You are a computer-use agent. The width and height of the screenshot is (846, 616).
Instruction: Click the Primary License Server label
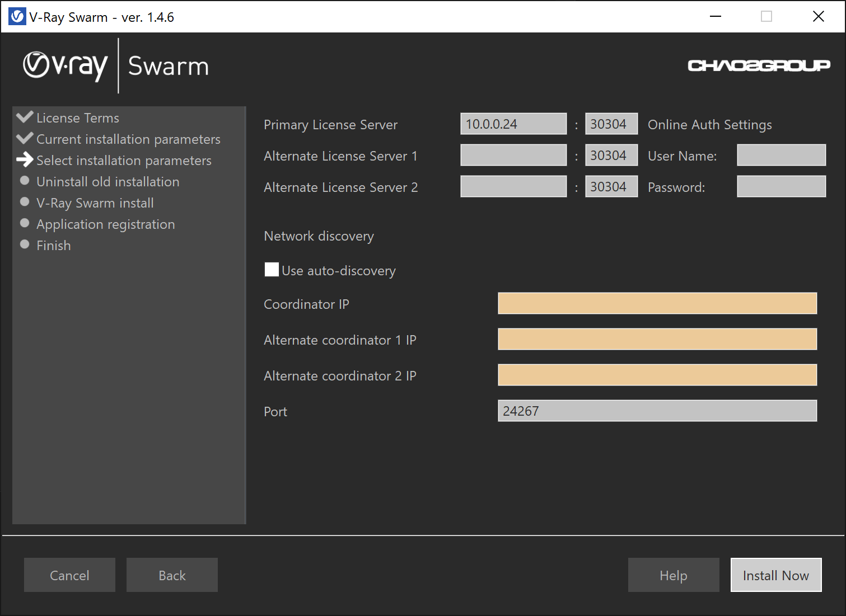(330, 125)
